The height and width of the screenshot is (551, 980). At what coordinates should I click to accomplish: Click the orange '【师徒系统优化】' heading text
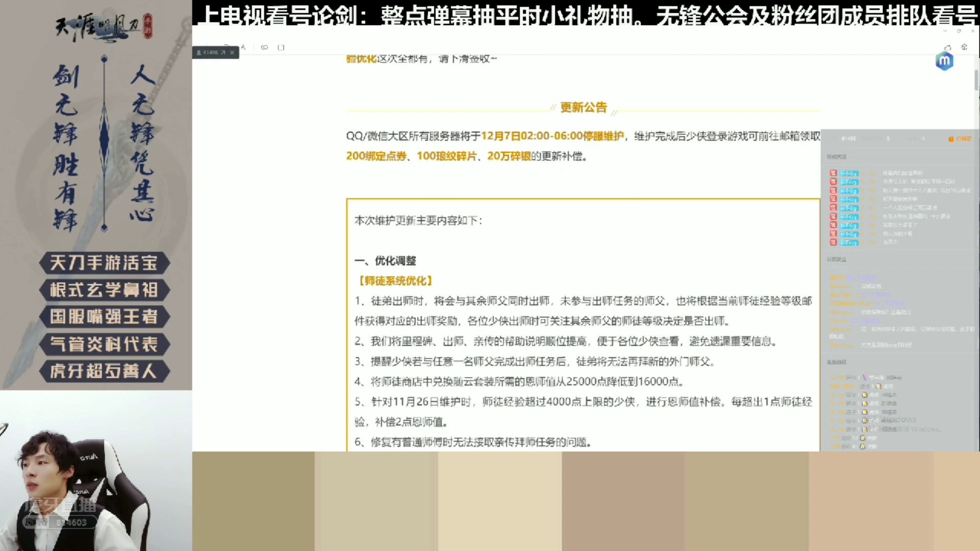396,281
